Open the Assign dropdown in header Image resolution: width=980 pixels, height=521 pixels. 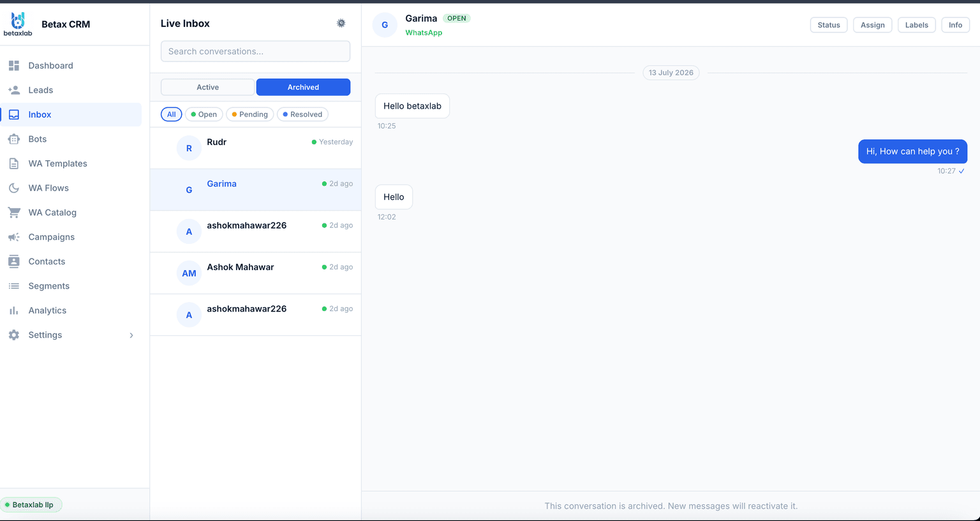(x=873, y=25)
